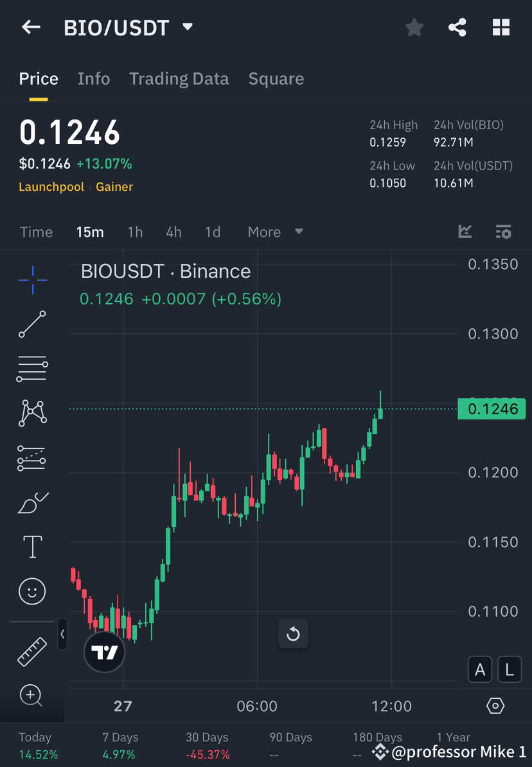Toggle log scale with the L button
Image resolution: width=532 pixels, height=767 pixels.
[509, 669]
